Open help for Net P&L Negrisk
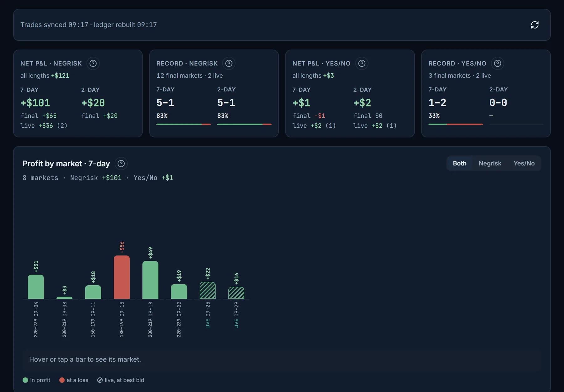 (x=93, y=63)
